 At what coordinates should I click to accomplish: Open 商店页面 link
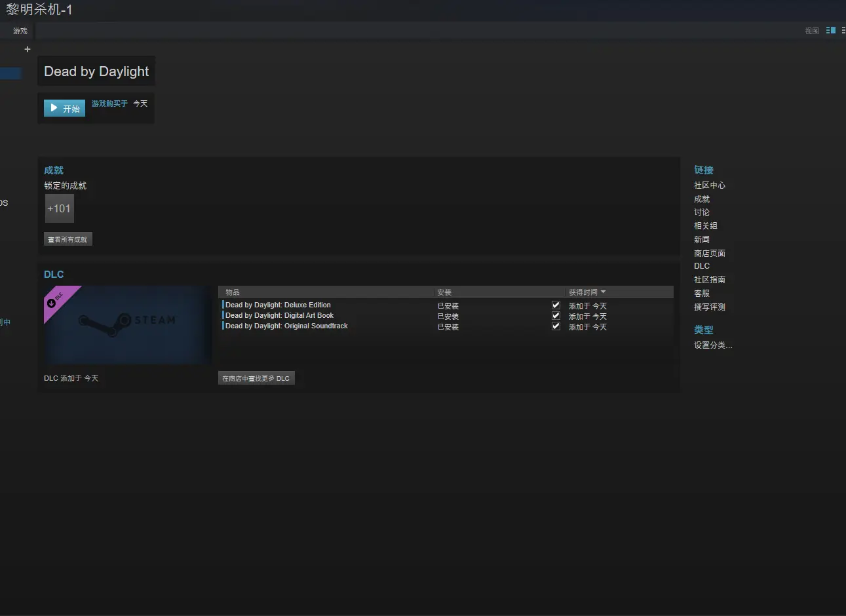710,253
